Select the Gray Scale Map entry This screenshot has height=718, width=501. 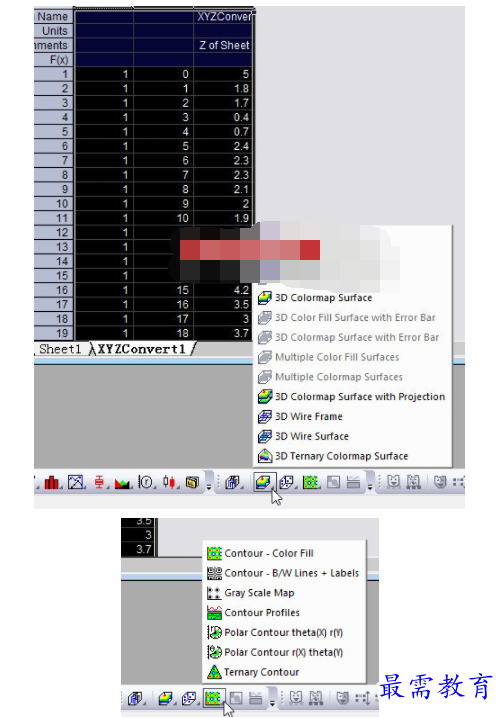(284, 593)
